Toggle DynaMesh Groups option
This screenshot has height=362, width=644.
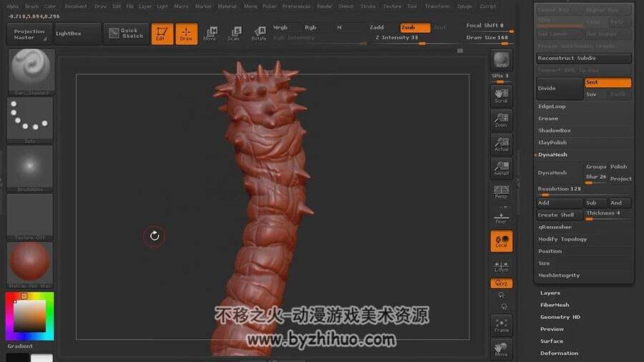tap(596, 167)
